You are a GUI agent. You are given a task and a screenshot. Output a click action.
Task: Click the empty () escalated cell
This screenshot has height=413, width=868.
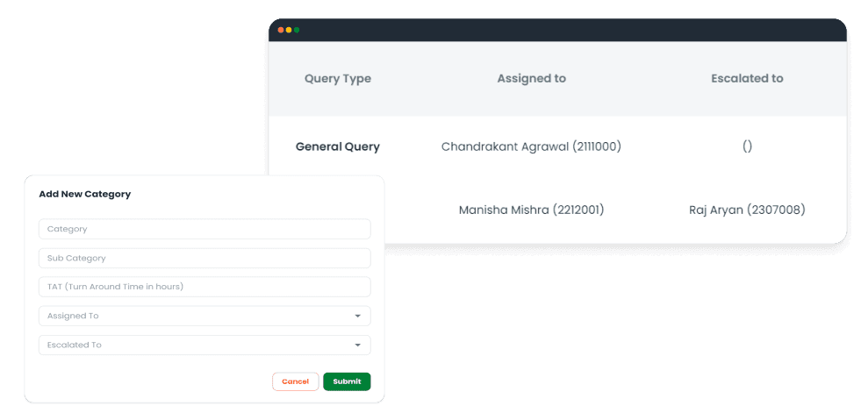click(x=747, y=147)
